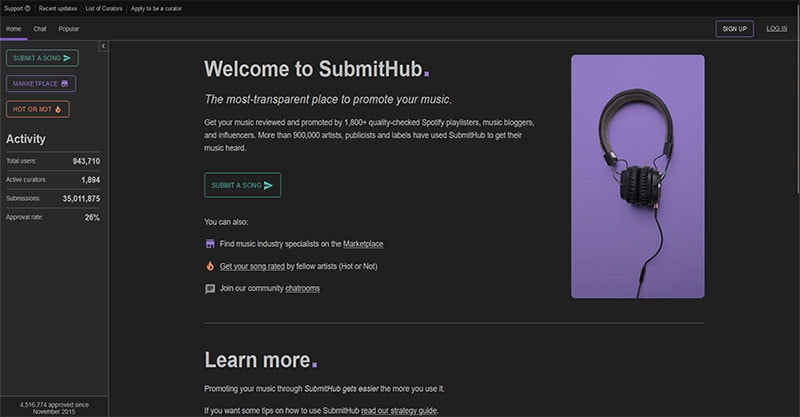
Task: Click the Learn more heading
Action: pyautogui.click(x=261, y=360)
